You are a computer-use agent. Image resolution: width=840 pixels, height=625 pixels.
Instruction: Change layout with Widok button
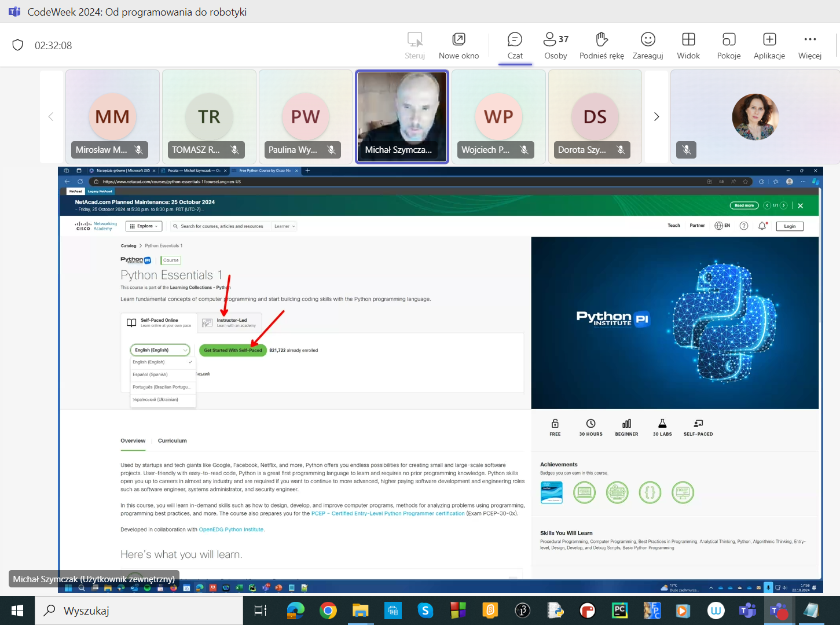688,46
